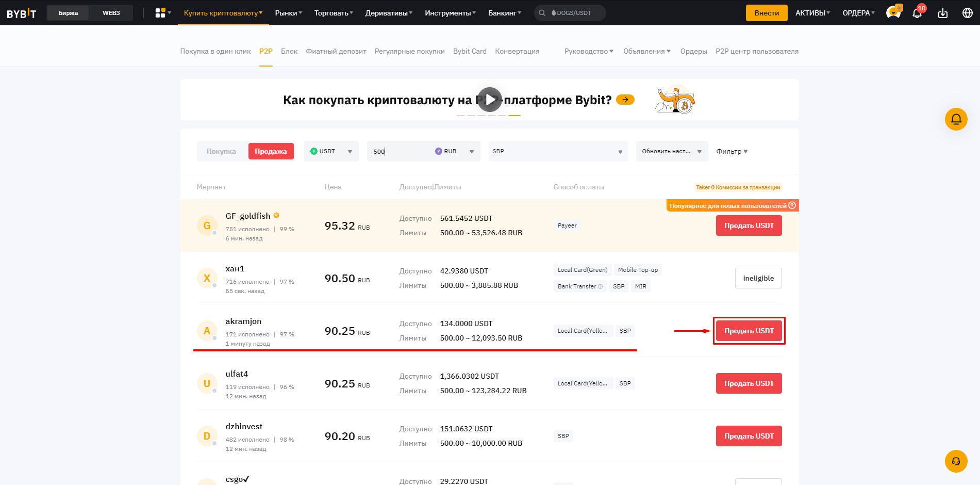980x485 pixels.
Task: Click price 95.32 RUB of GF_goldfish
Action: pos(347,226)
